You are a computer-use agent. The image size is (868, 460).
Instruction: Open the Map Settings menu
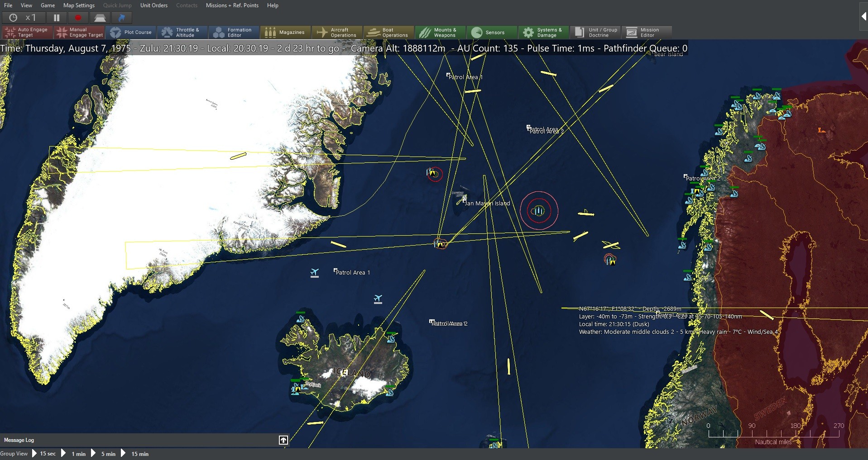click(78, 5)
